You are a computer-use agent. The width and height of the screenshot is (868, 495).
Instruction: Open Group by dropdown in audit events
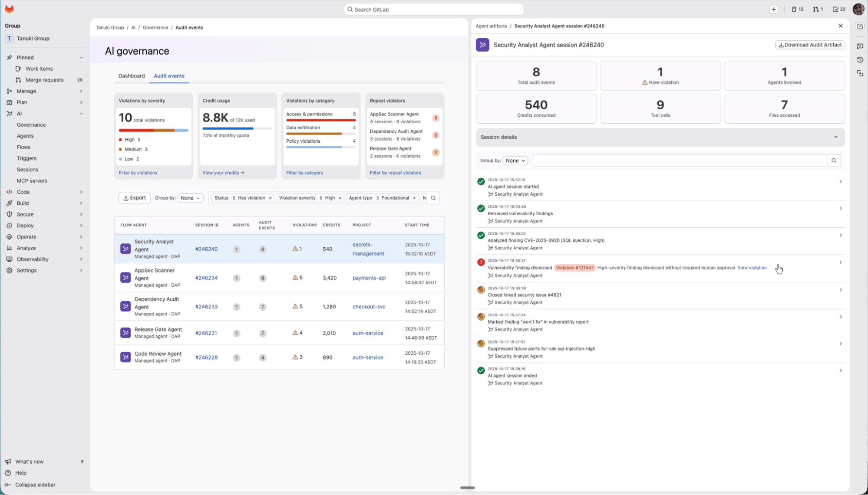point(190,198)
